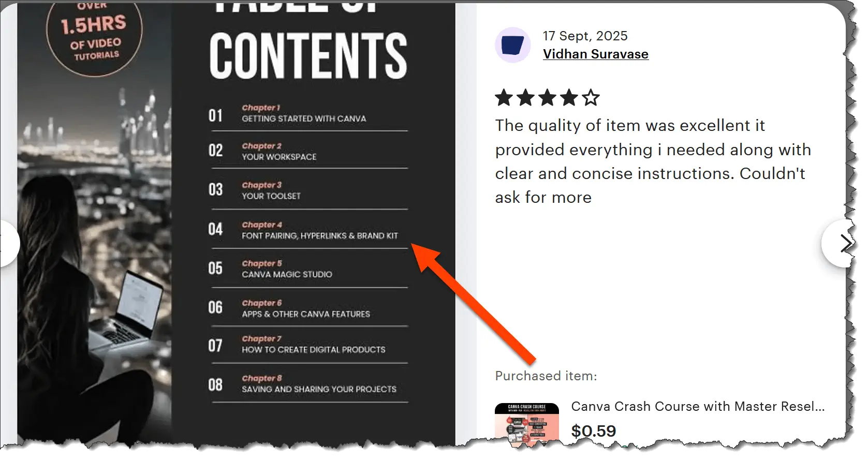Click Chapter 8 Saving and Sharing entry
The height and width of the screenshot is (461, 868).
click(308, 384)
